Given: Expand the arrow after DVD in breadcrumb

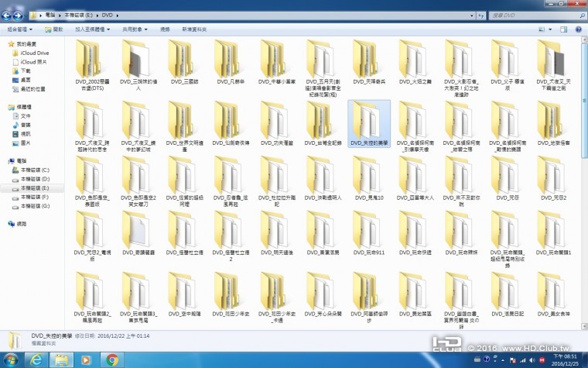Looking at the screenshot, I should pos(118,15).
